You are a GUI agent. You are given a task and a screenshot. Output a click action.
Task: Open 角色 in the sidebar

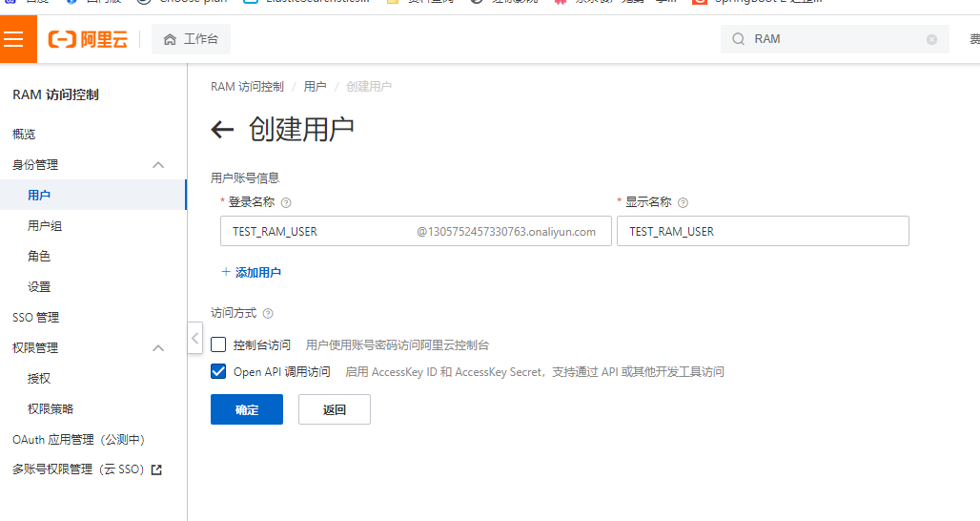click(39, 256)
